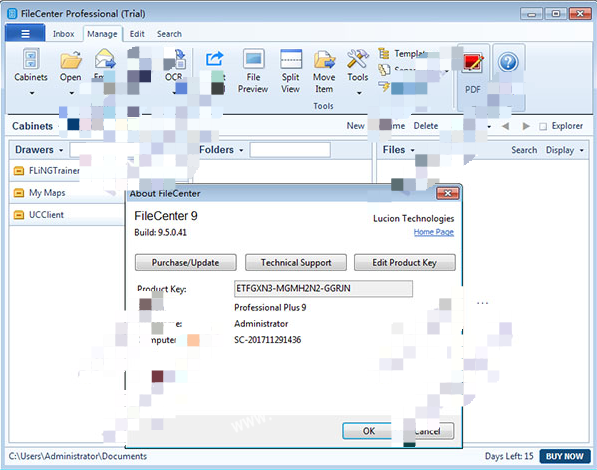Screen dimensions: 597x470
Task: Click the Open folder icon
Action: 71,60
